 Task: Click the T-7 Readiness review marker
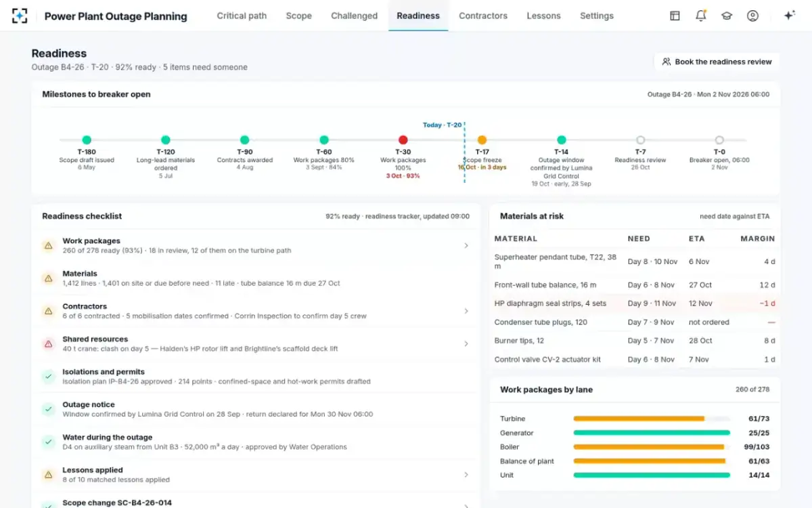click(x=640, y=140)
